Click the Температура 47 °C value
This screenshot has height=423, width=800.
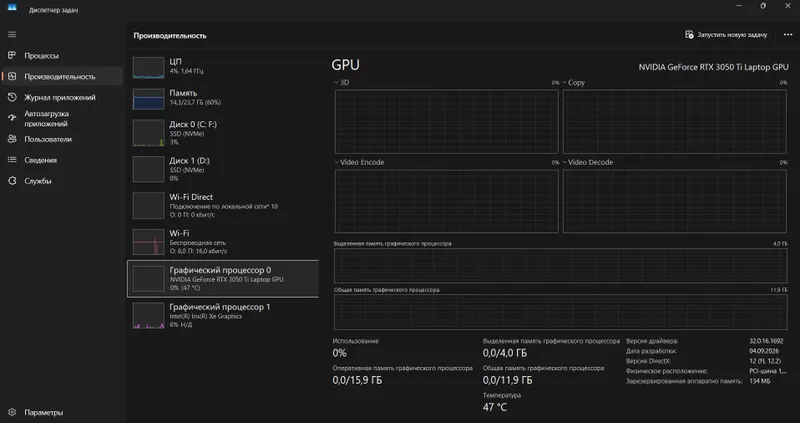[495, 407]
